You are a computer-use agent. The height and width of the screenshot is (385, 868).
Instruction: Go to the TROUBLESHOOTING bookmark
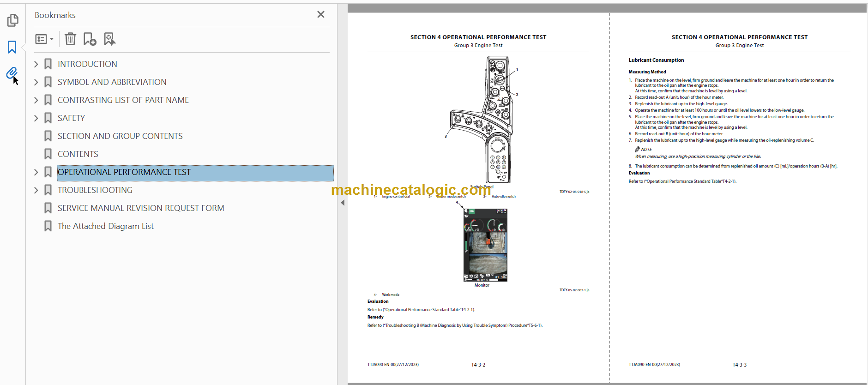coord(95,190)
